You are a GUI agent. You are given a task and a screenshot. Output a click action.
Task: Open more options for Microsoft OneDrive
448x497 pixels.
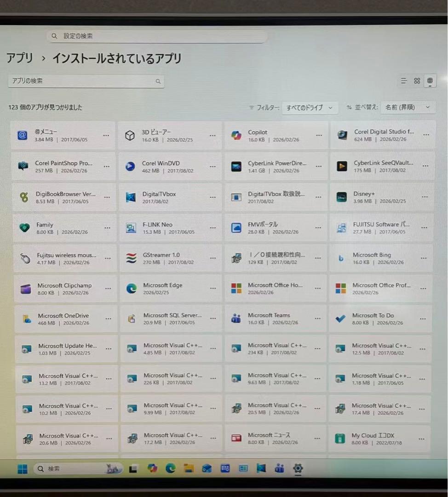tap(109, 318)
